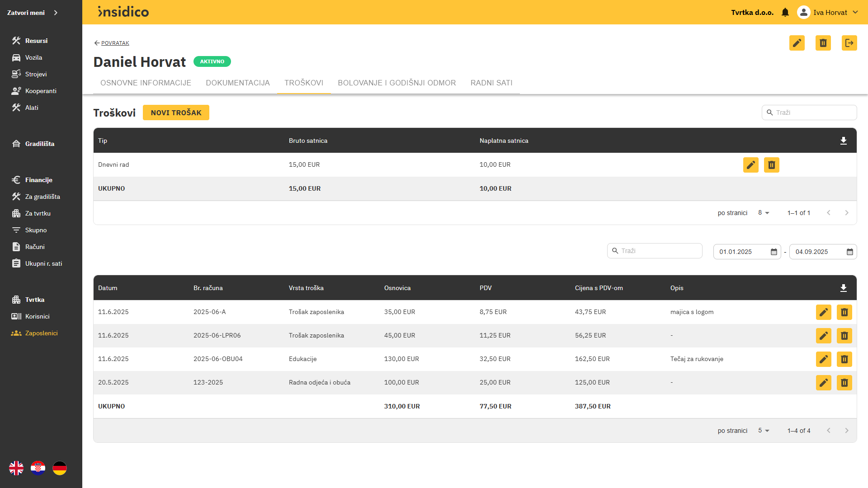The image size is (868, 488).
Task: Delete the majica s logom expense
Action: [844, 312]
